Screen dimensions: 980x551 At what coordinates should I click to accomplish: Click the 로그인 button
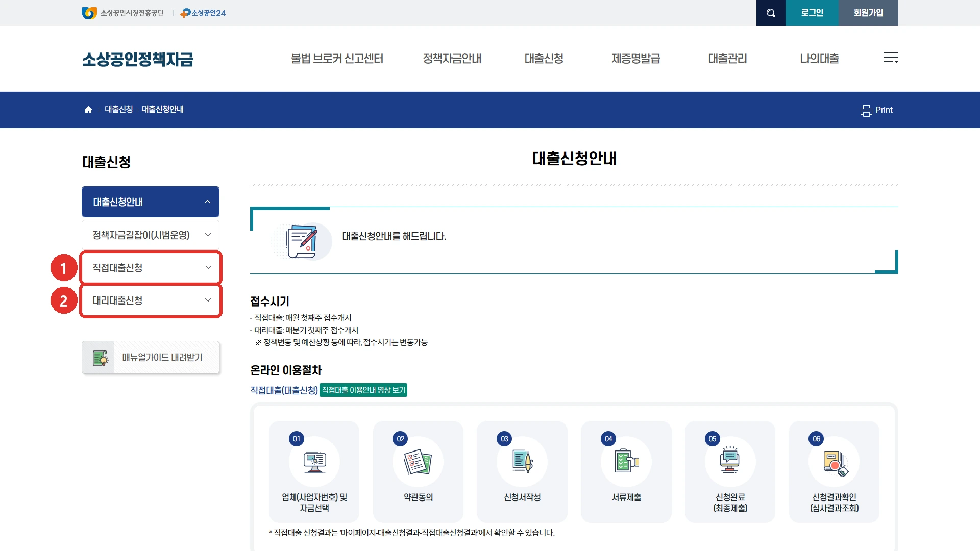(812, 13)
